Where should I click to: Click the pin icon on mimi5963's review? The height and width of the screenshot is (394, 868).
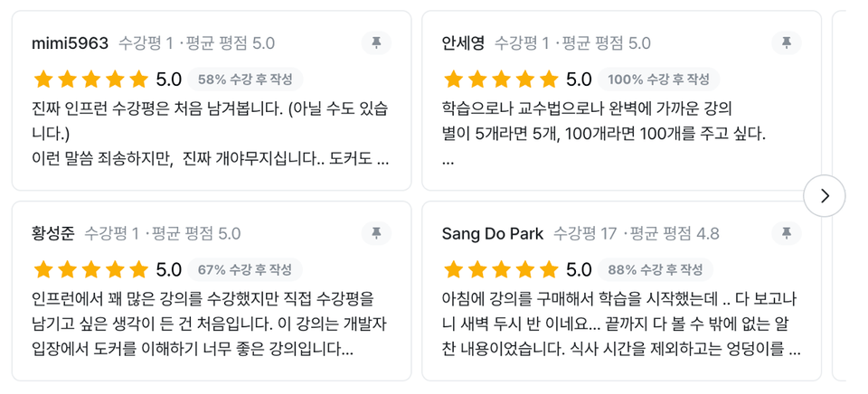[x=376, y=42]
